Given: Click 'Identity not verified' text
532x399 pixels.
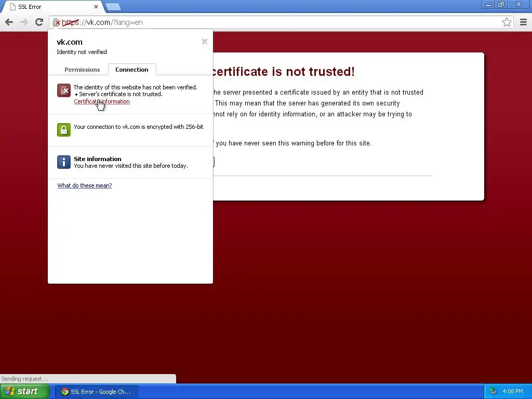Looking at the screenshot, I should (82, 52).
